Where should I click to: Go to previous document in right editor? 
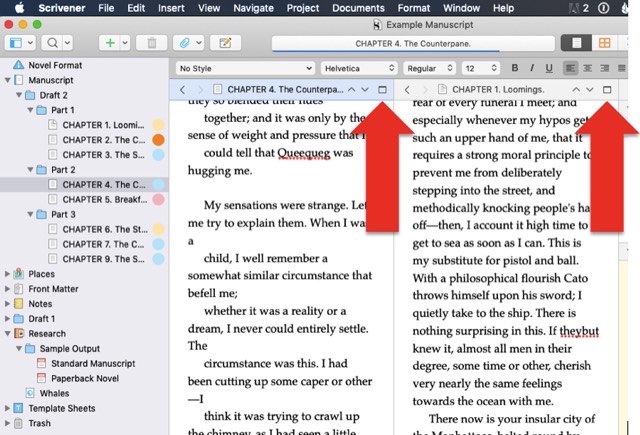pyautogui.click(x=576, y=89)
